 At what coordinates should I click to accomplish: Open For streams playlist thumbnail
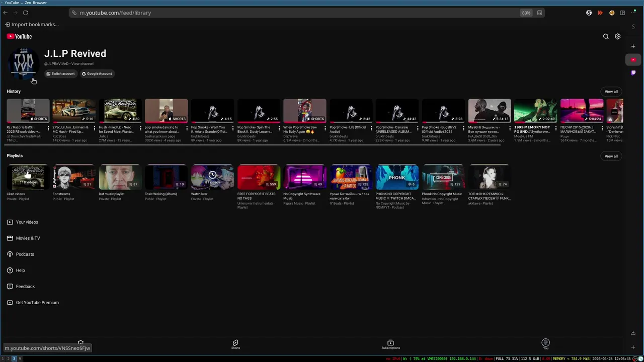(73, 177)
